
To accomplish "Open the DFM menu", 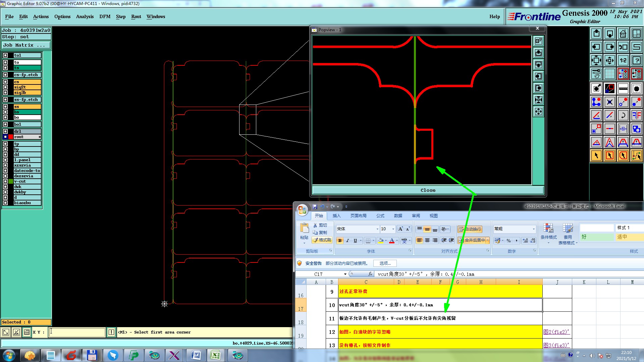I will pos(105,16).
